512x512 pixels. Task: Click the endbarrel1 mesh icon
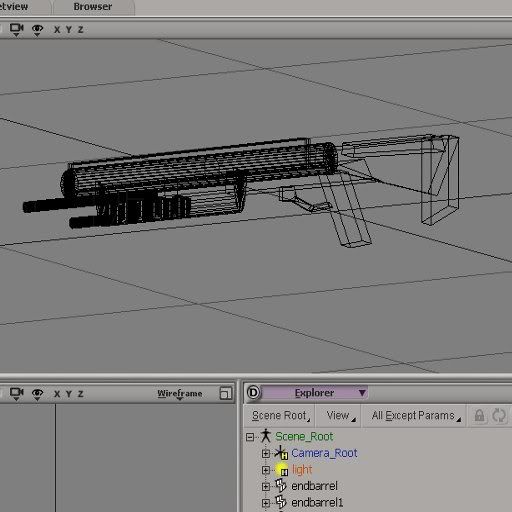[281, 502]
